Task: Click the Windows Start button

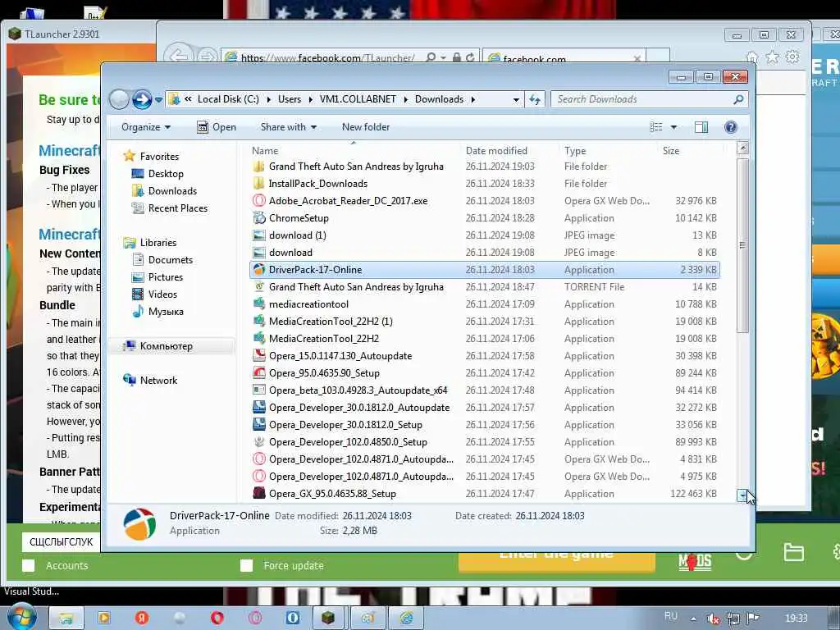Action: click(x=21, y=617)
